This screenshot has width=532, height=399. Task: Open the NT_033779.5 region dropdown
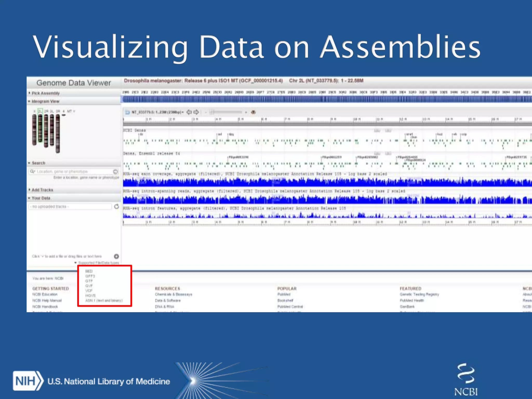[x=157, y=112]
